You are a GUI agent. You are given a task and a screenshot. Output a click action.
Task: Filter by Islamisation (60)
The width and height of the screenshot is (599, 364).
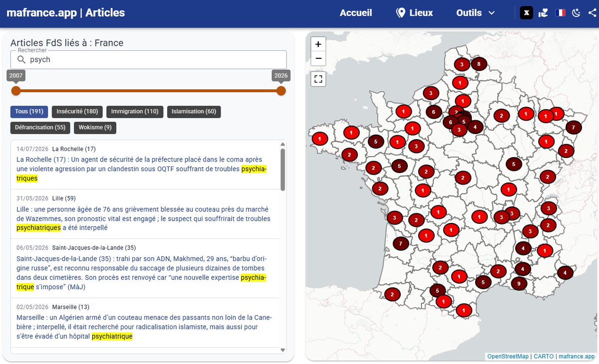coord(194,111)
